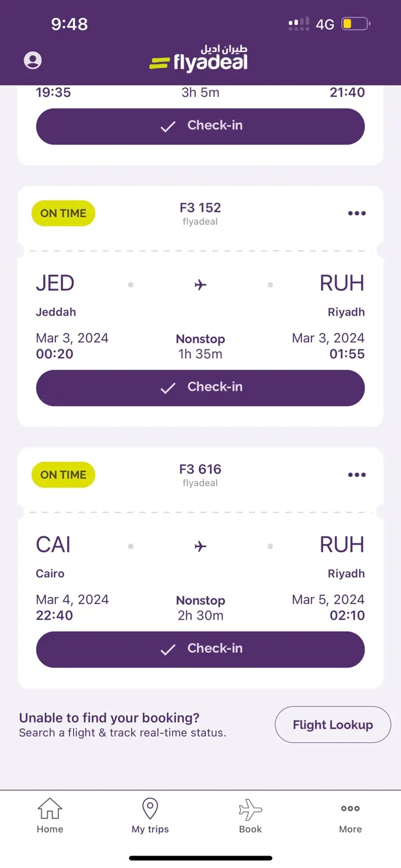Tap the flyadeal logo in header
401x868 pixels.
coord(199,59)
